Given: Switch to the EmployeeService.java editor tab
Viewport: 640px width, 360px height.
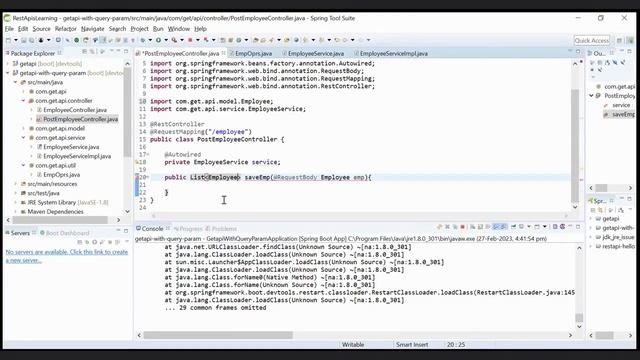Looking at the screenshot, I should (x=316, y=53).
